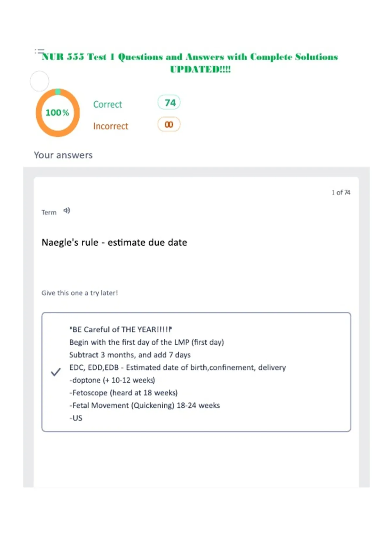Viewport: 392px width, 556px height.
Task: Click the green segment atop the donut ring
Action: coord(58,92)
